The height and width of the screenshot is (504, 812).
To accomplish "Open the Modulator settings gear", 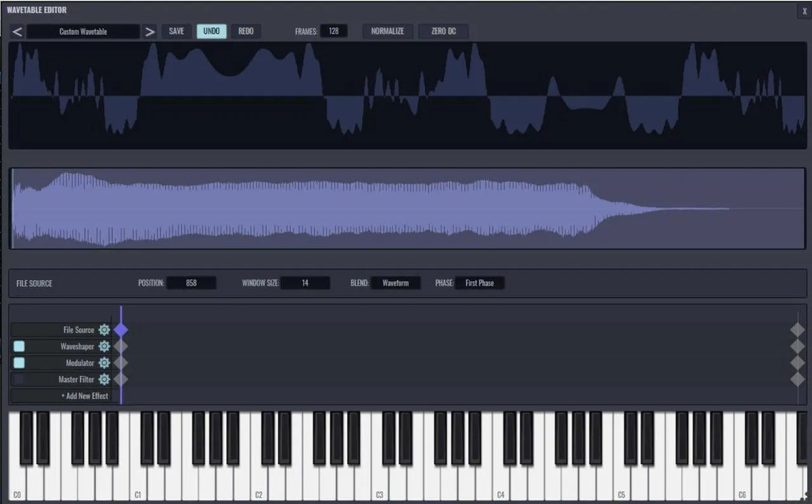I will (x=104, y=363).
